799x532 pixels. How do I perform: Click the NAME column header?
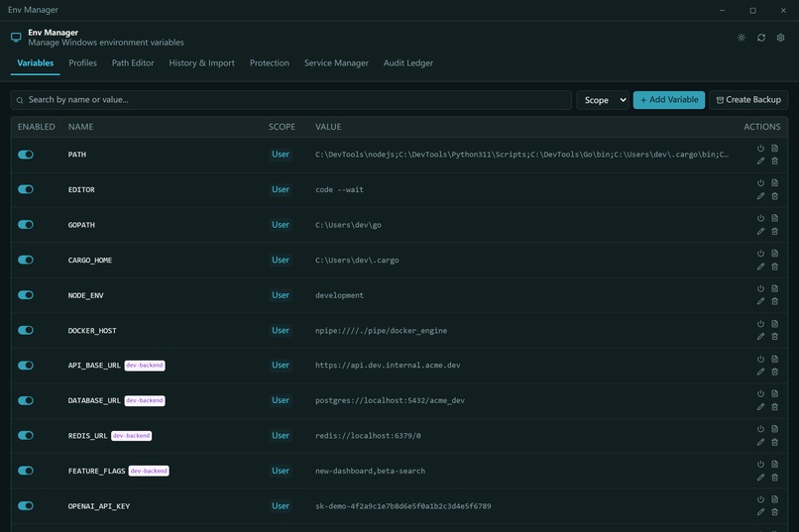[x=80, y=127]
